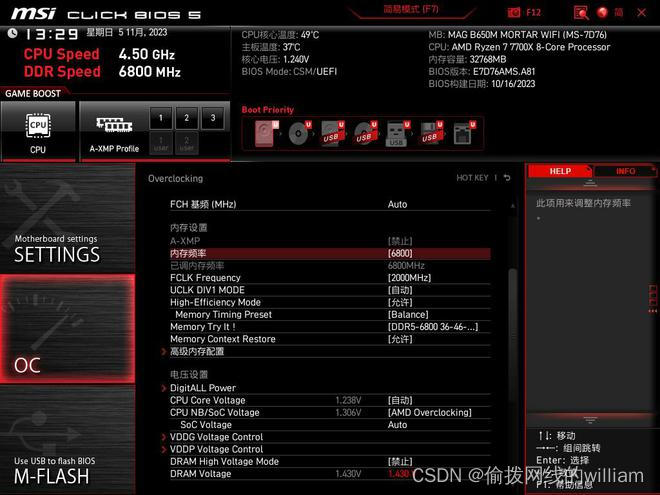This screenshot has height=495, width=660.
Task: Close BIOS with the X icon
Action: click(641, 13)
